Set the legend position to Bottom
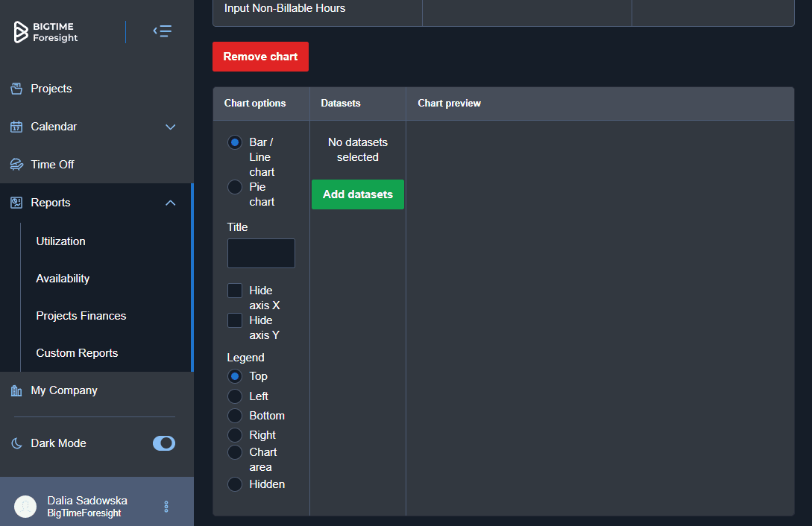 235,416
